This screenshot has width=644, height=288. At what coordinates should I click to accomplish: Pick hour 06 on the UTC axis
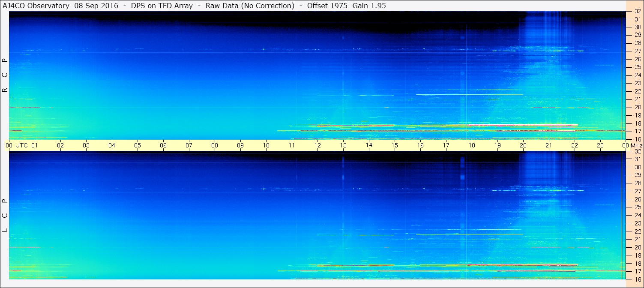tap(163, 145)
